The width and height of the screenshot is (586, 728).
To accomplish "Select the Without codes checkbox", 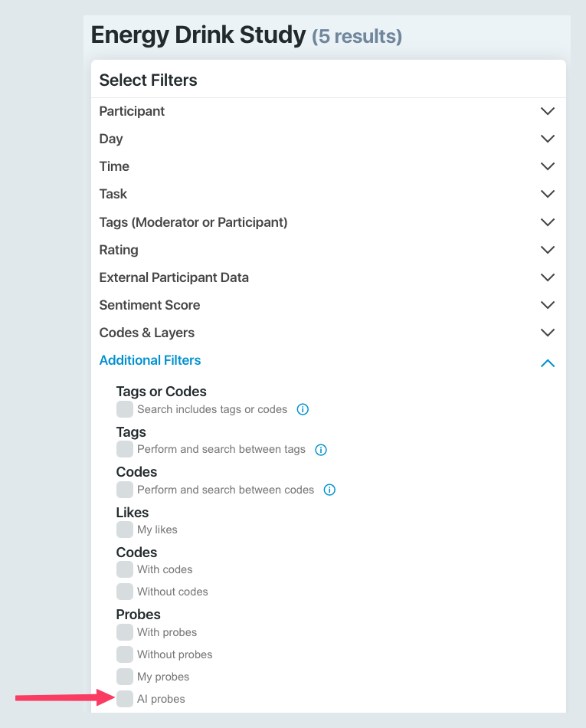I will tap(125, 592).
